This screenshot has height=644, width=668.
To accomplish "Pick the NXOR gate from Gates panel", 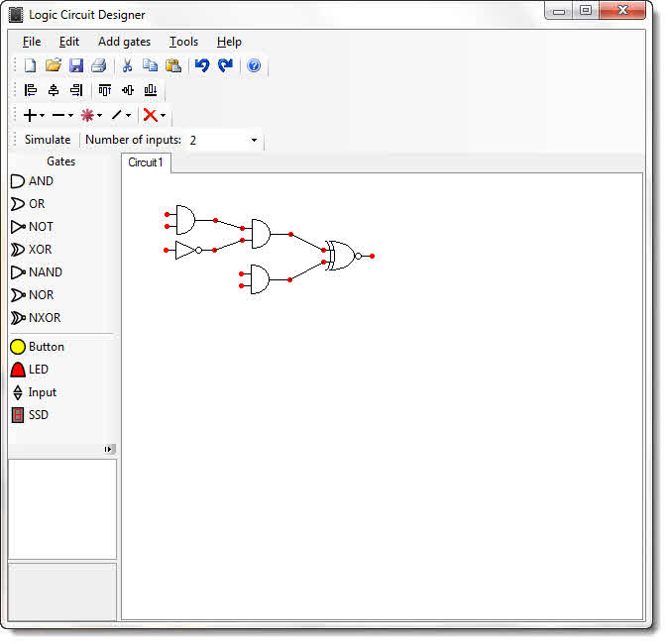I will (x=36, y=318).
